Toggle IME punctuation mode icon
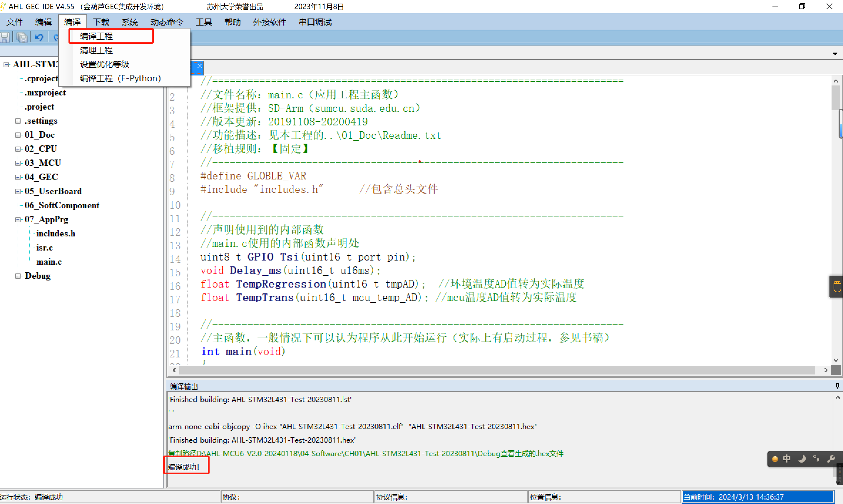This screenshot has height=504, width=843. pos(816,459)
